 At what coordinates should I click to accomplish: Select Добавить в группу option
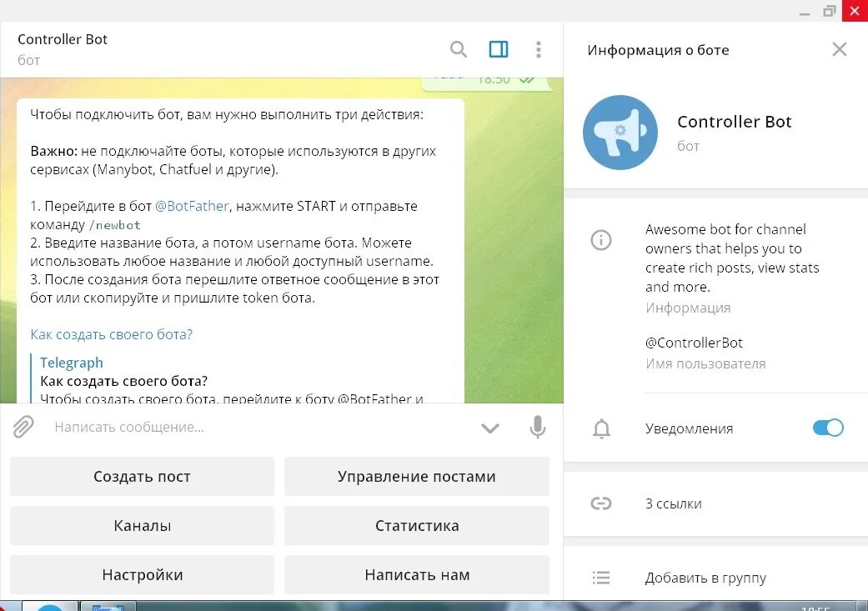705,578
